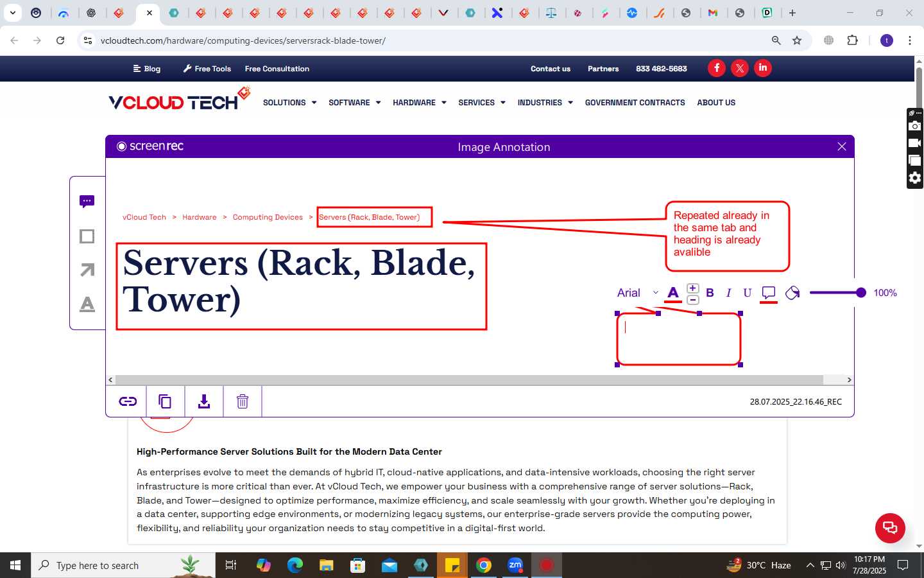The image size is (924, 578).
Task: Reload the page in Chrome
Action: [x=60, y=40]
